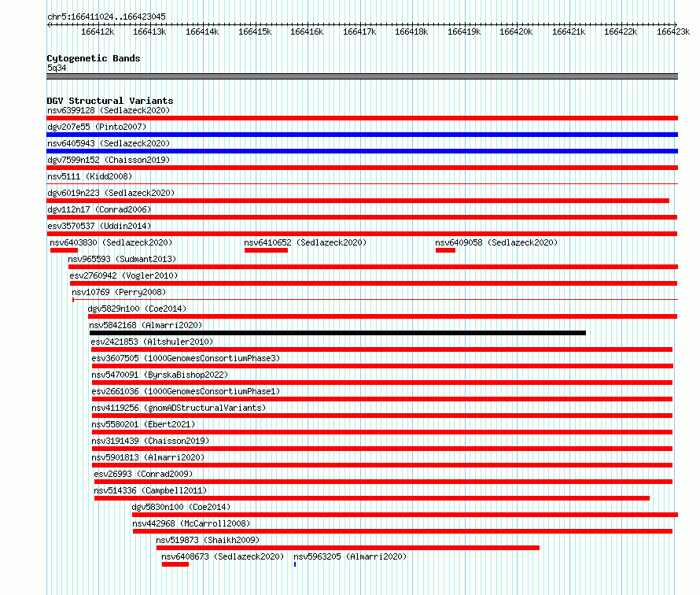
Task: Click the red bar under esv3570537
Action: click(362, 234)
